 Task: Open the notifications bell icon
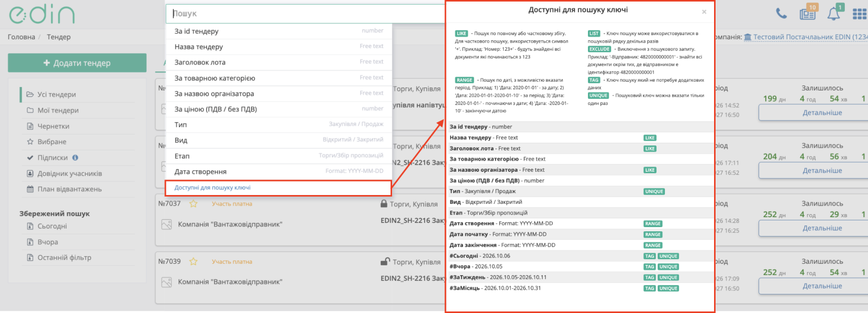pyautogui.click(x=834, y=13)
